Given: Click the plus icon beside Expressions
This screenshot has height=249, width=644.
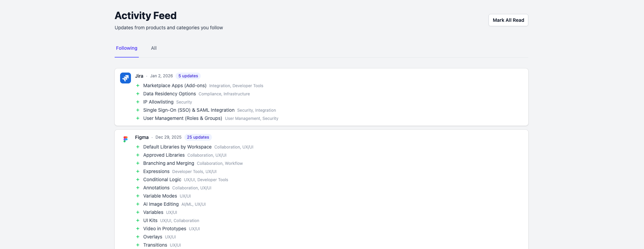Looking at the screenshot, I should point(138,171).
